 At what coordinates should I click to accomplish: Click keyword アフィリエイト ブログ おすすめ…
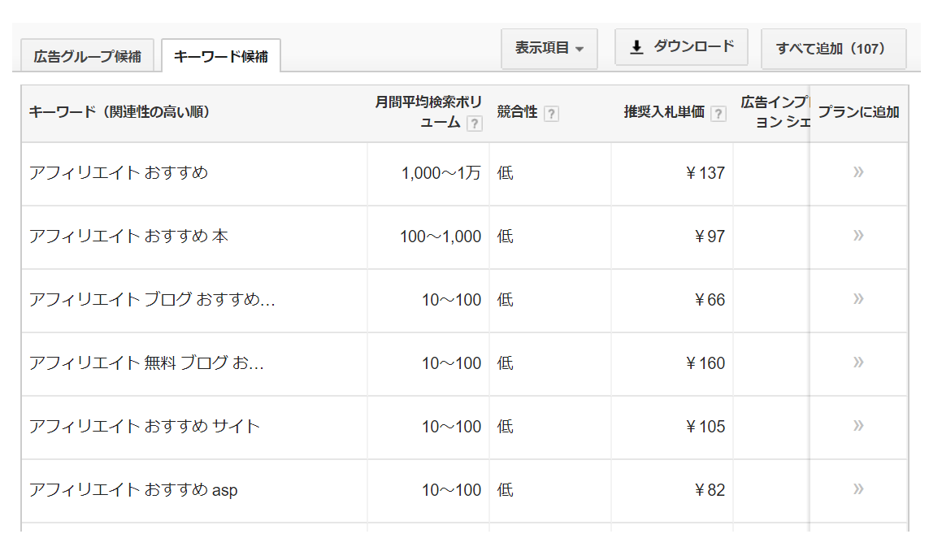(x=152, y=299)
